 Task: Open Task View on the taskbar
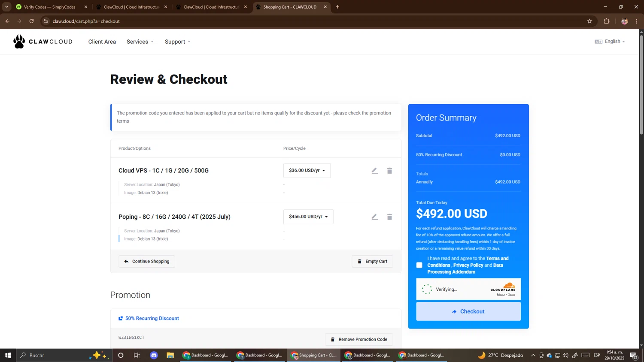pos(137,355)
